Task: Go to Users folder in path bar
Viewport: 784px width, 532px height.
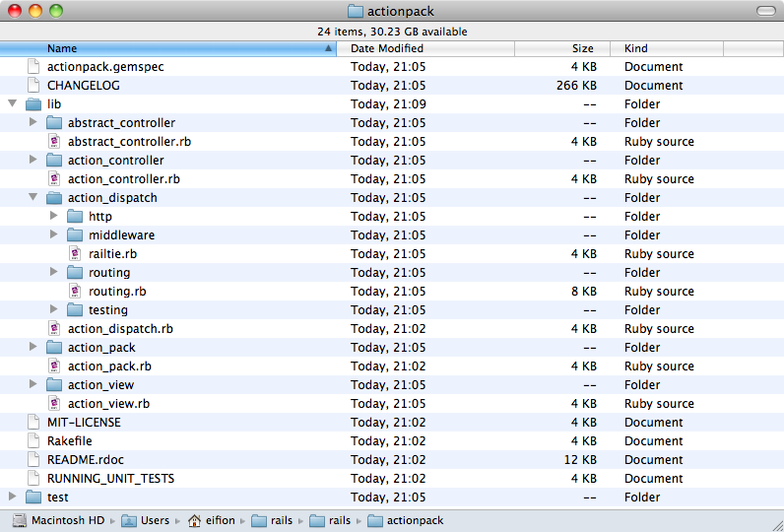Action: pos(146,520)
